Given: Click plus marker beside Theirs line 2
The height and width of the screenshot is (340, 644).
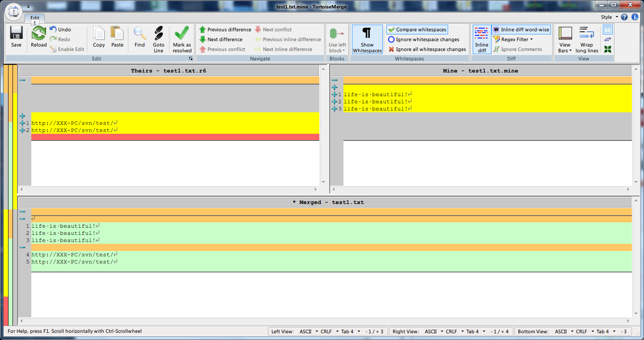Looking at the screenshot, I should pos(22,130).
